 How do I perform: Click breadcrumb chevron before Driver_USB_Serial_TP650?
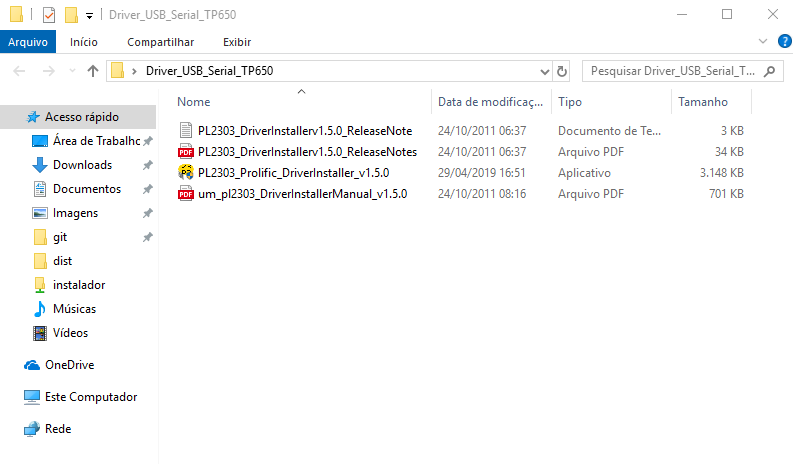(134, 71)
